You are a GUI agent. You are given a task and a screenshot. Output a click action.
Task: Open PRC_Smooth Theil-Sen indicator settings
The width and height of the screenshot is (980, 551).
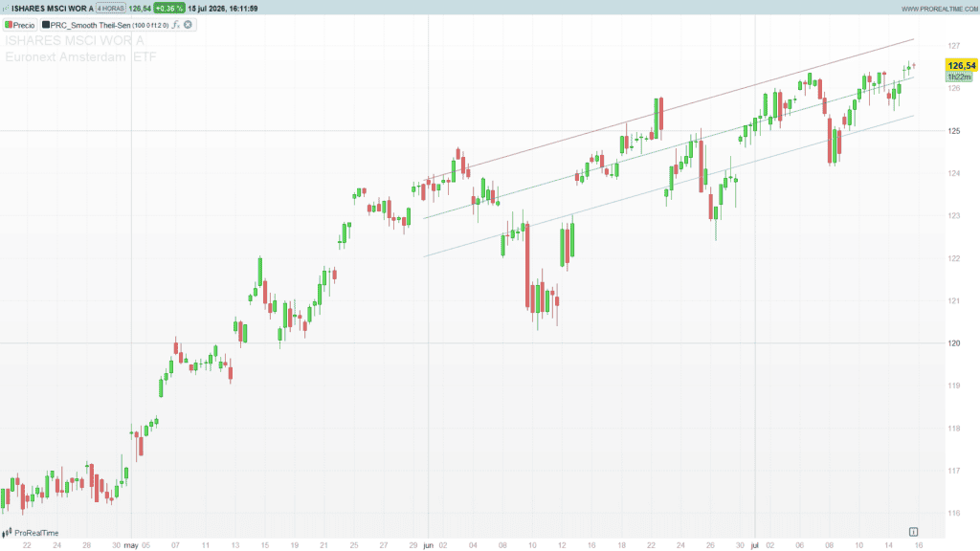[91, 25]
